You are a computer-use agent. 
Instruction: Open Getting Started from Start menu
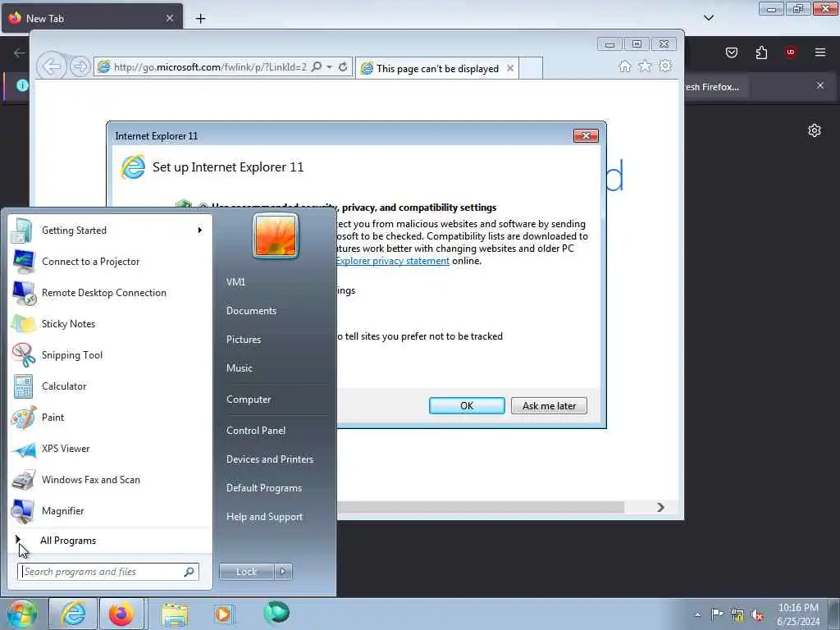[x=110, y=231]
